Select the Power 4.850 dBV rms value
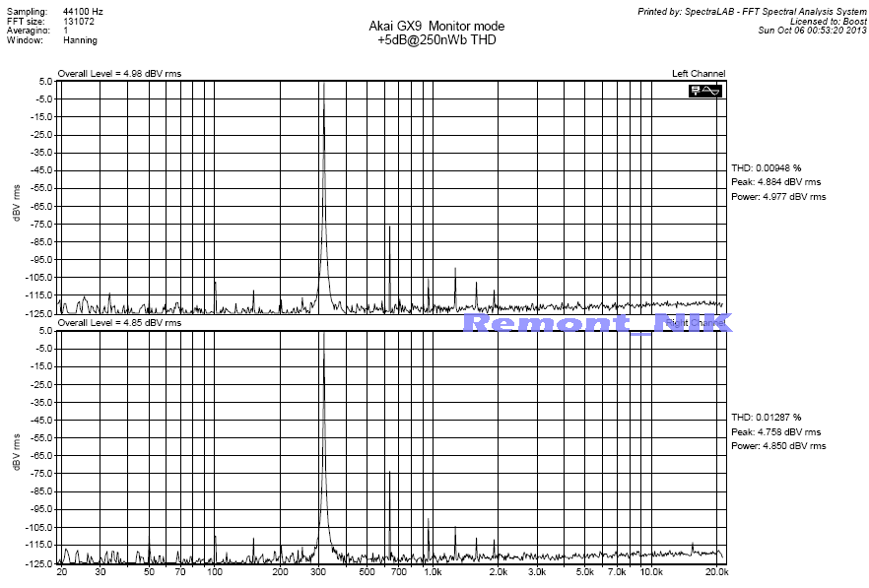 [777, 446]
